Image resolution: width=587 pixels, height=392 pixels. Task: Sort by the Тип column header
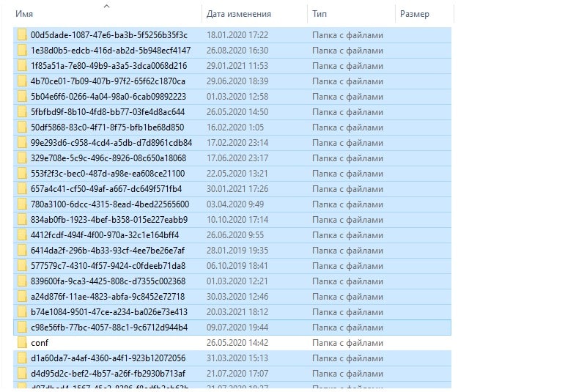click(320, 14)
